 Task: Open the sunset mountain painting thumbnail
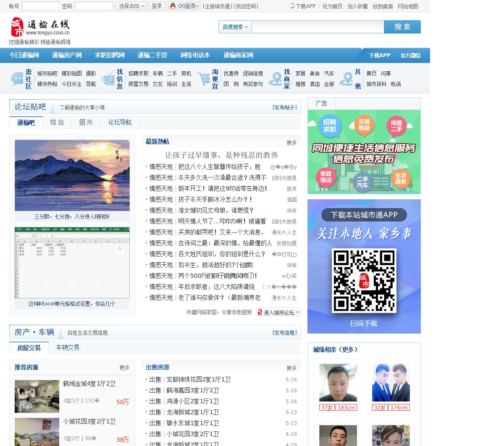click(72, 175)
